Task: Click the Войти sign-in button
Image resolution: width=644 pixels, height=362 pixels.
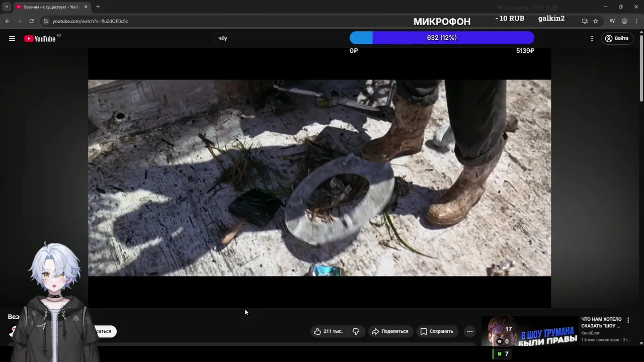Action: 617,39
